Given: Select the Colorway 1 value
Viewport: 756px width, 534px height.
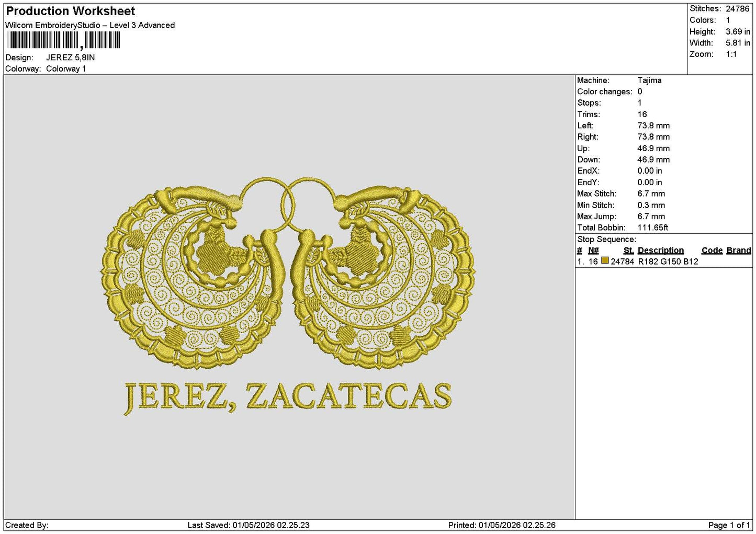Looking at the screenshot, I should coord(66,69).
